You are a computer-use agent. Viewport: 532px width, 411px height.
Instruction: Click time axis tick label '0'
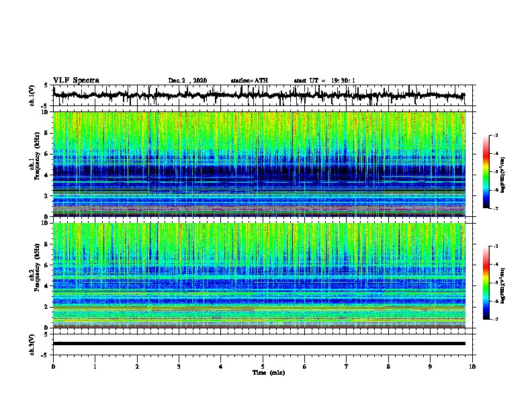coord(53,366)
